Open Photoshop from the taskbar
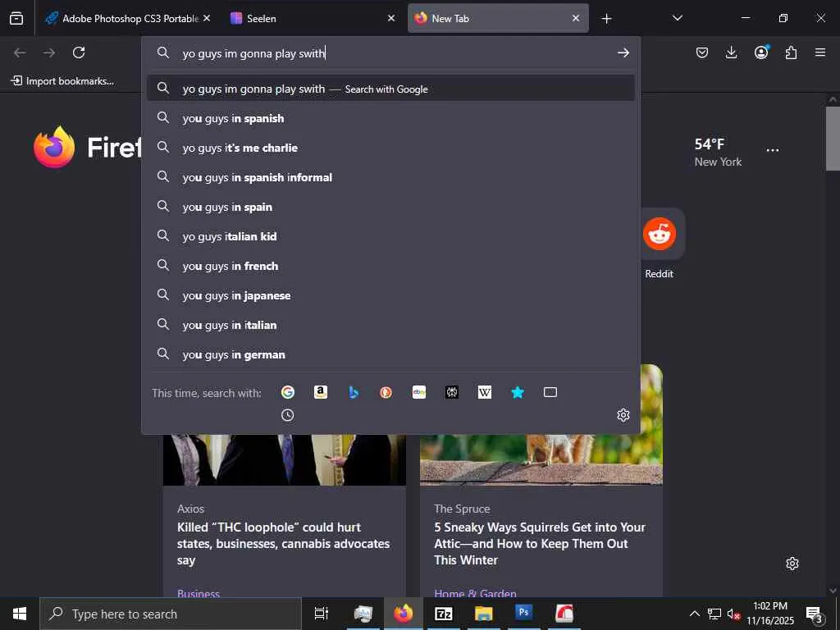The image size is (840, 630). [524, 614]
